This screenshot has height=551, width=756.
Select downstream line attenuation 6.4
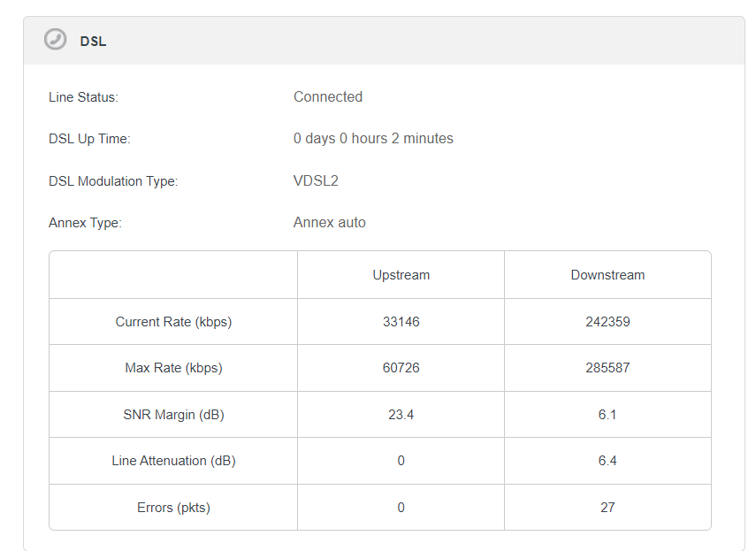tap(607, 461)
